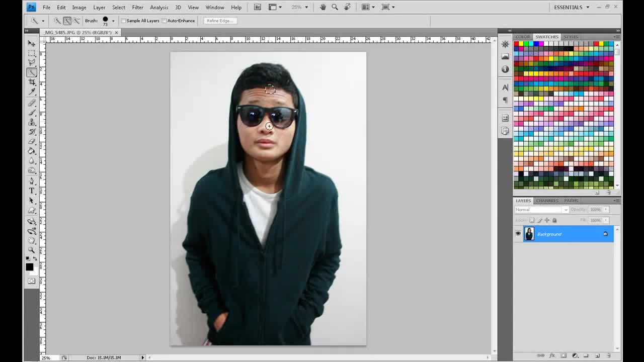The image size is (644, 362).
Task: Select the Paint Bucket tool
Action: (32, 151)
